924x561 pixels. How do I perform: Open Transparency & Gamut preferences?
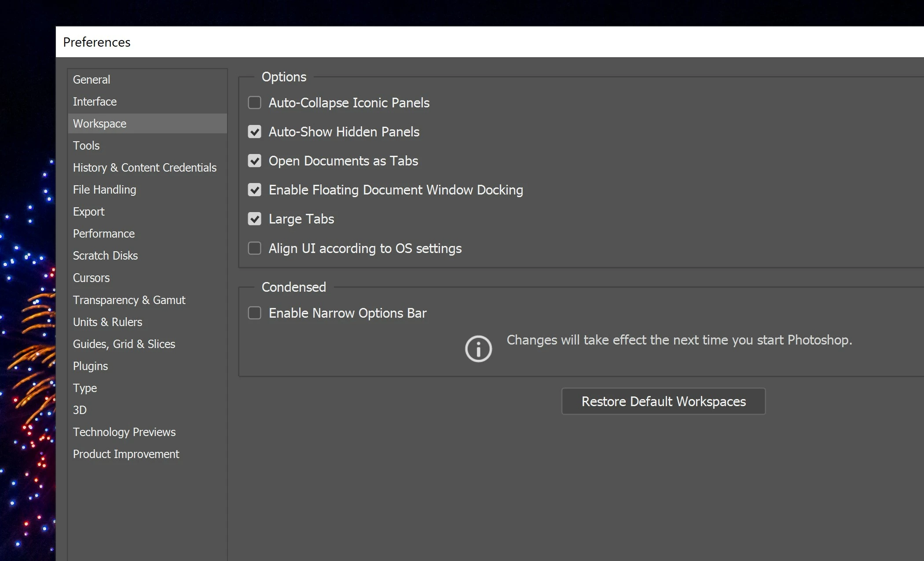(129, 300)
